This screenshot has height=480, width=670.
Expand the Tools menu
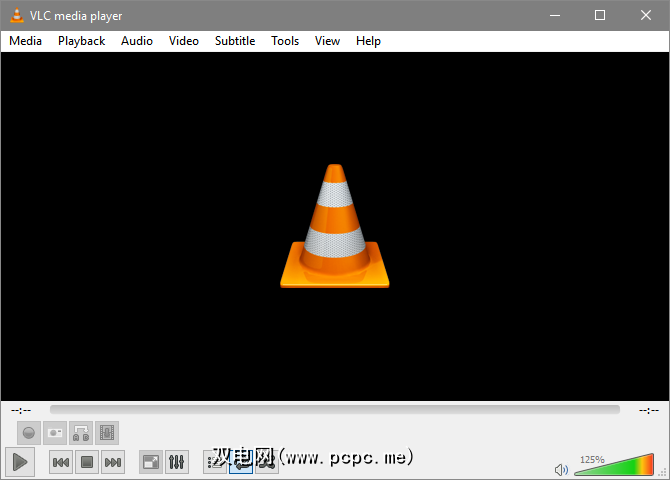[x=285, y=41]
